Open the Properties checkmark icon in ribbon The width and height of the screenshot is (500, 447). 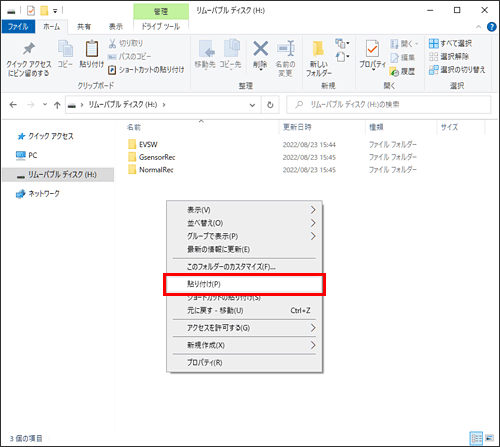[x=372, y=49]
